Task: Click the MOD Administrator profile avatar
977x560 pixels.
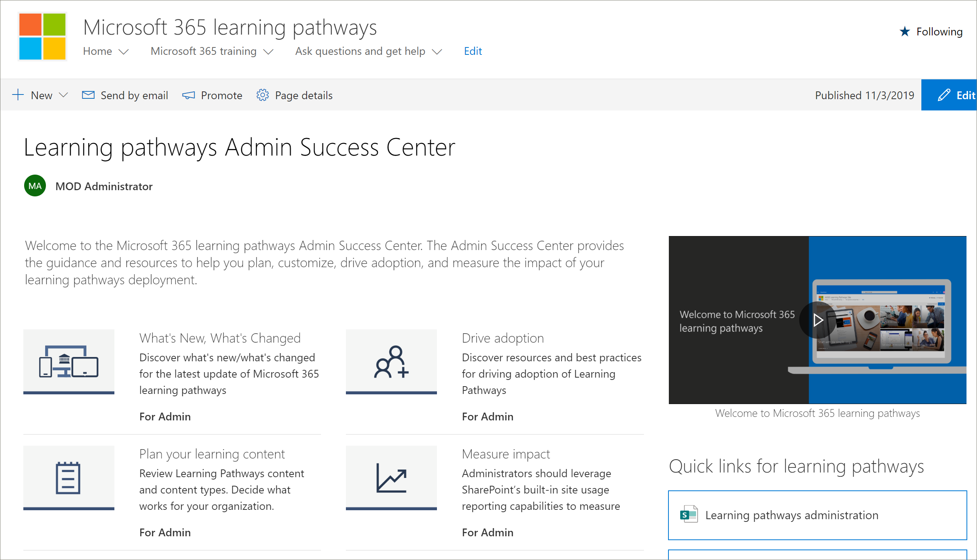Action: click(x=34, y=186)
